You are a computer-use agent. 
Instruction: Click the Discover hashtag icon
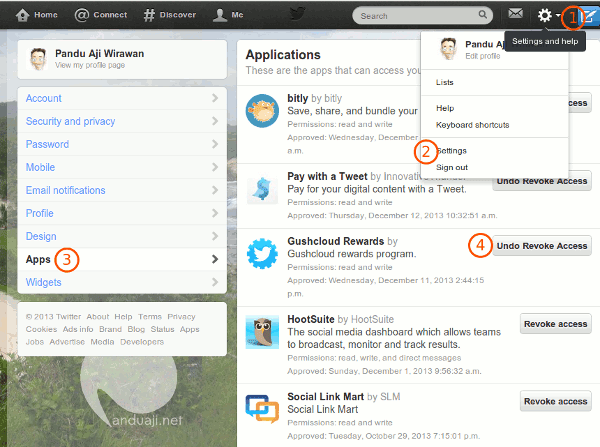pos(149,15)
